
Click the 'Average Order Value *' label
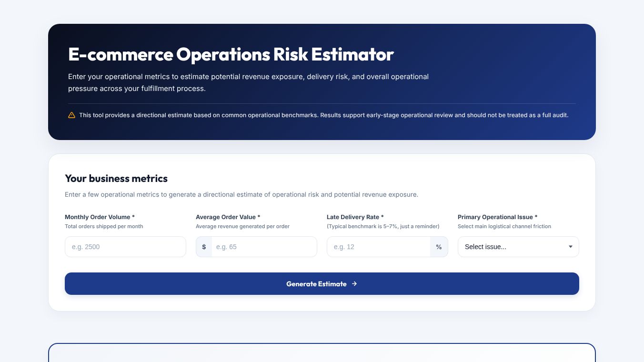(228, 217)
